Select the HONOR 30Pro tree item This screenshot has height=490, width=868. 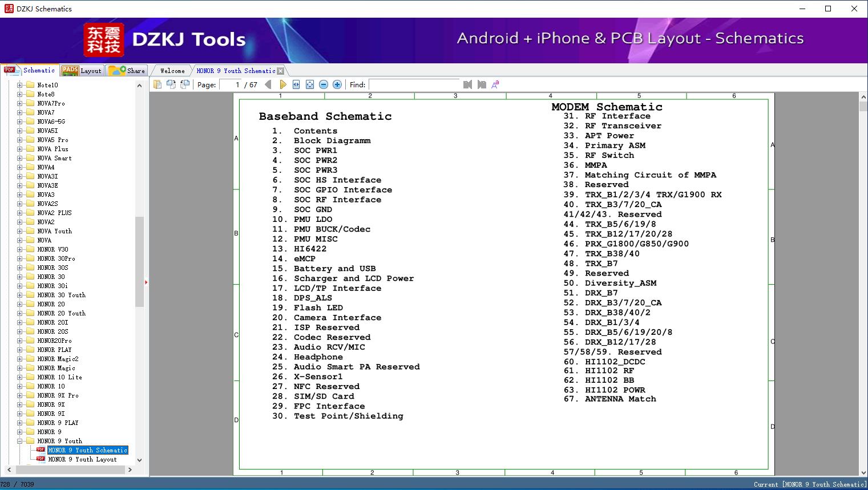click(x=56, y=258)
